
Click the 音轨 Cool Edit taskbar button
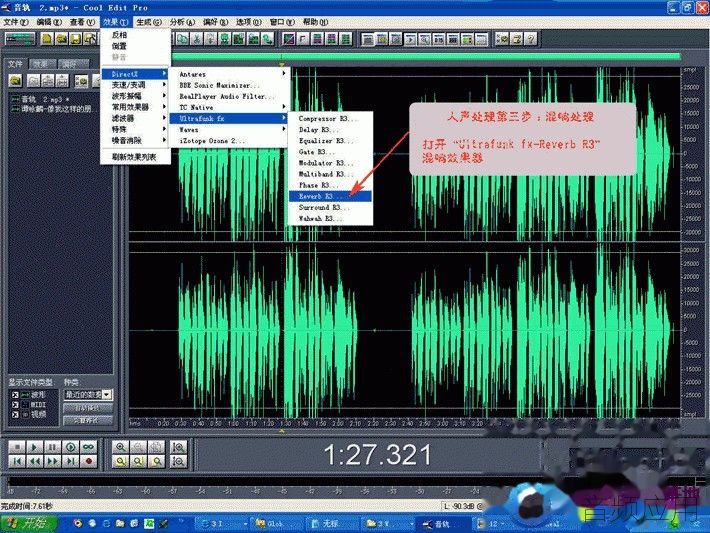tap(444, 524)
